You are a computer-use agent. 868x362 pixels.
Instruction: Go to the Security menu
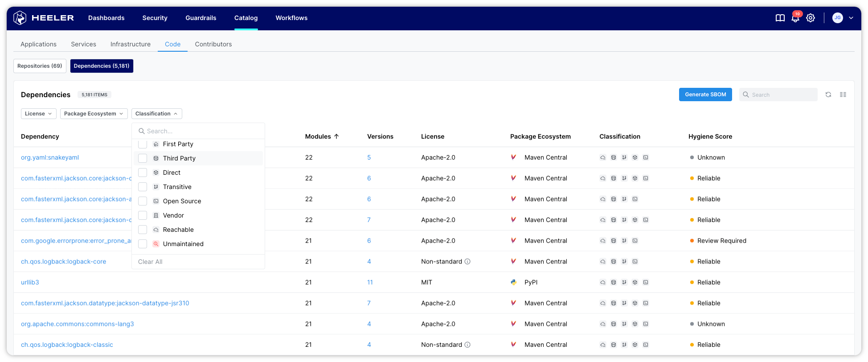pyautogui.click(x=155, y=18)
